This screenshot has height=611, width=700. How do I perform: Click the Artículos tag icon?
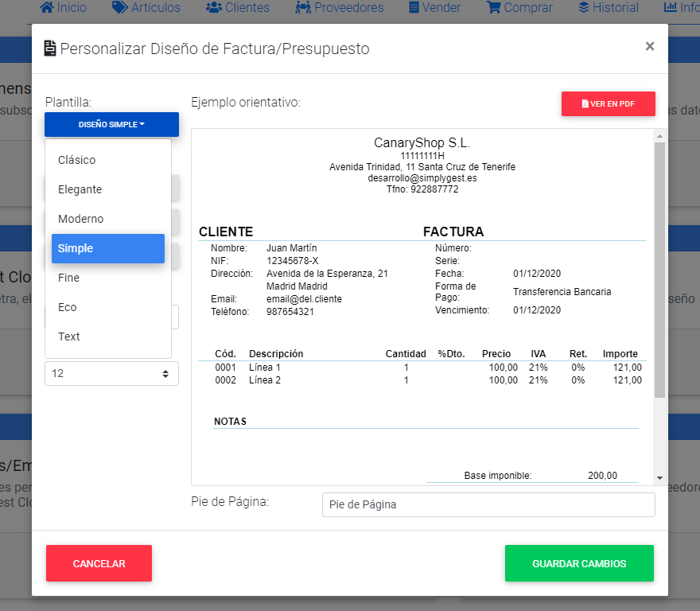tap(120, 8)
